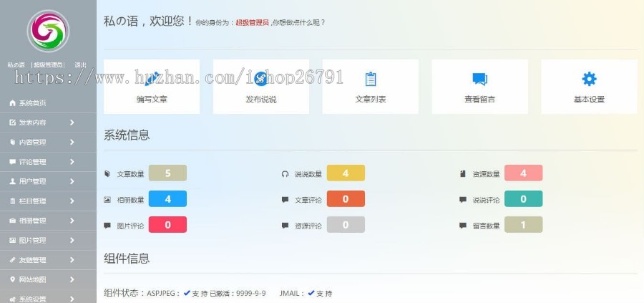
Task: Expand the 用户管理 submenu chevron
Action: (x=72, y=181)
